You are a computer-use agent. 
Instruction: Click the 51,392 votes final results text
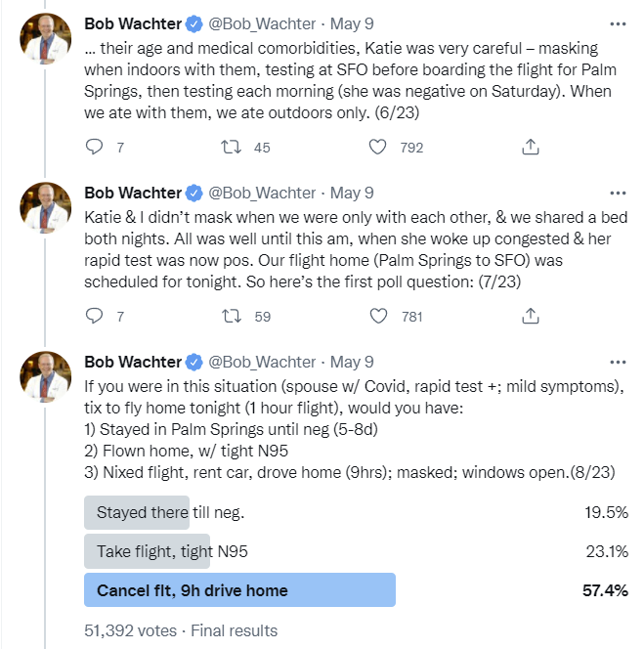tap(181, 630)
